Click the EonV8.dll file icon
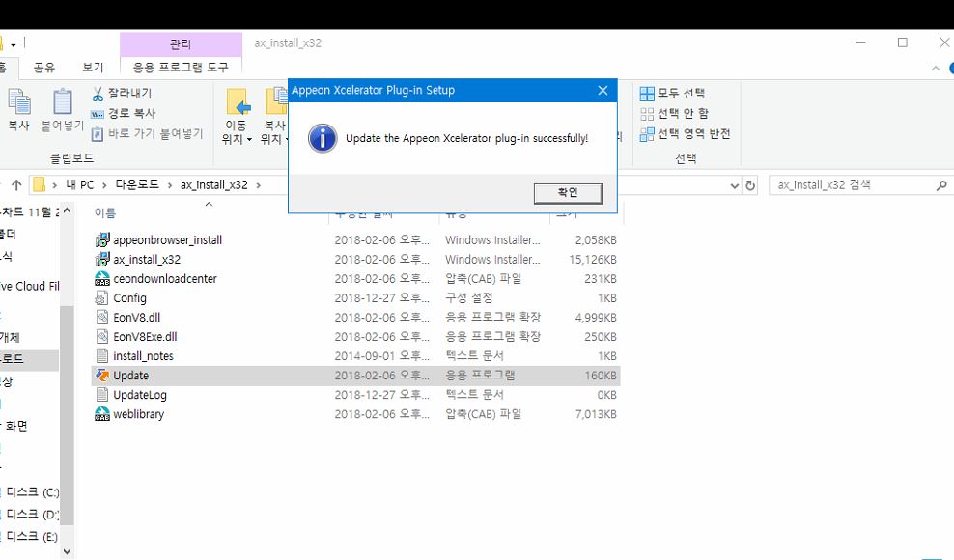Image resolution: width=954 pixels, height=560 pixels. (x=102, y=317)
